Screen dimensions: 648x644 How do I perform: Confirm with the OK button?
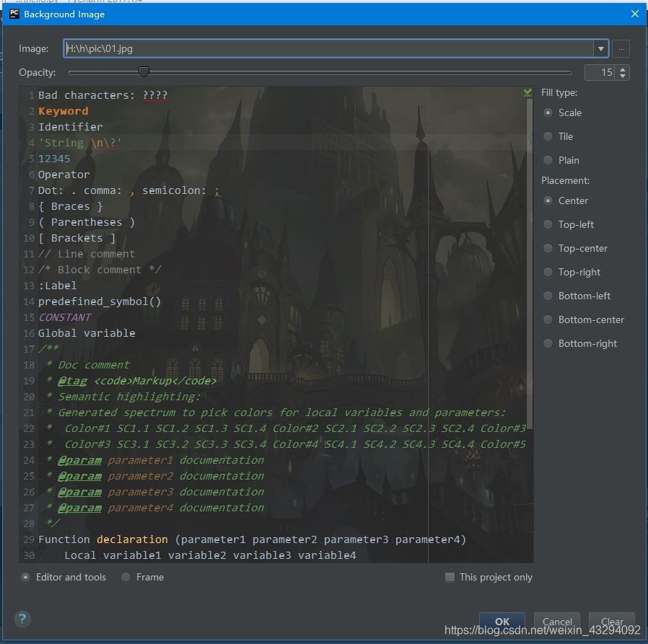tap(502, 621)
